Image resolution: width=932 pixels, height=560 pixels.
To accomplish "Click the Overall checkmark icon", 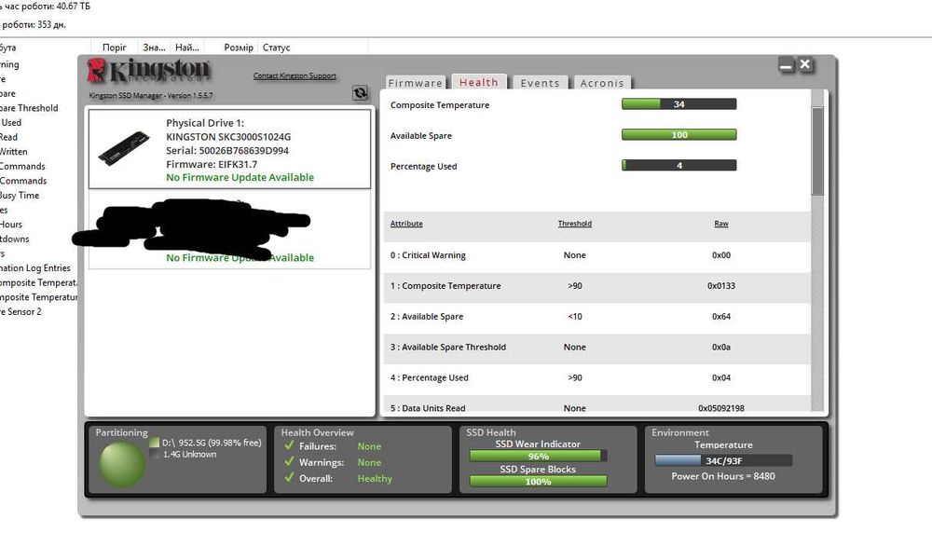I will [290, 477].
